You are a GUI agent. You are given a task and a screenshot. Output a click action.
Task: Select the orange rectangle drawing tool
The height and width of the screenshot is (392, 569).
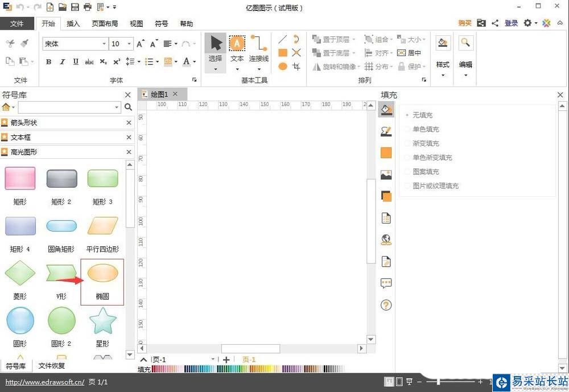pyautogui.click(x=283, y=53)
